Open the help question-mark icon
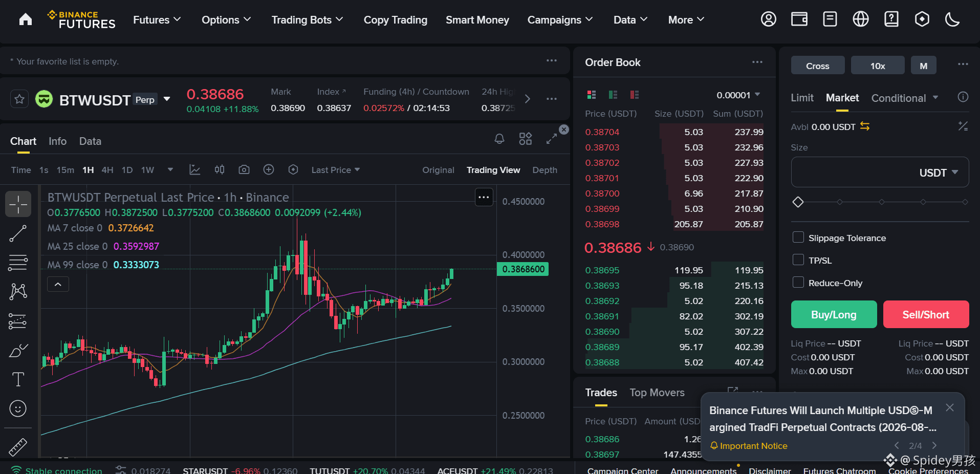 point(891,19)
